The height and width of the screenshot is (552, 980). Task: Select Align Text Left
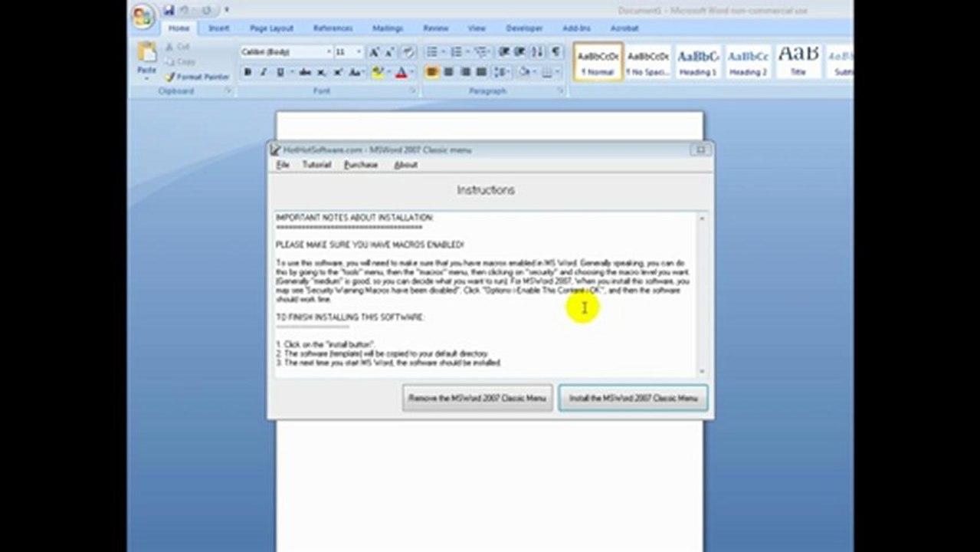tap(432, 72)
